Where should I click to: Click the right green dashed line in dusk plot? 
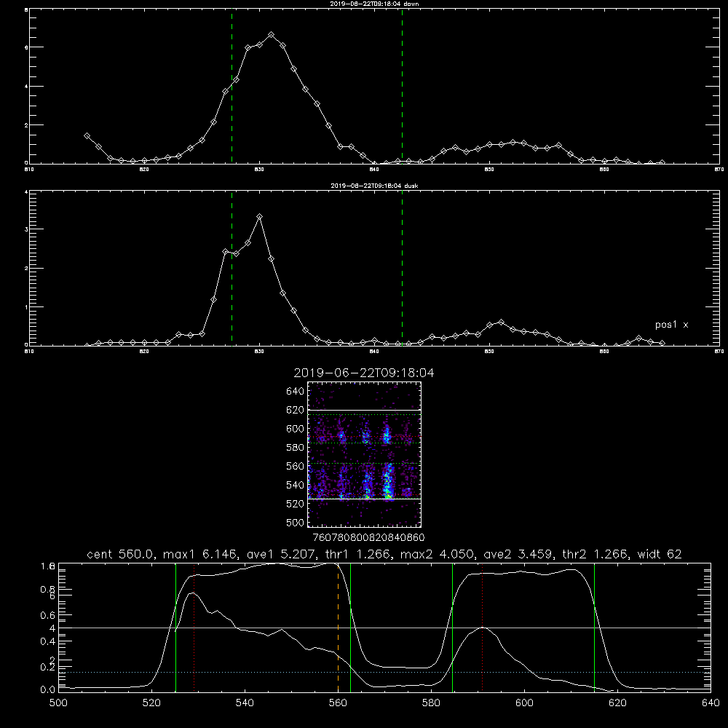(x=402, y=268)
